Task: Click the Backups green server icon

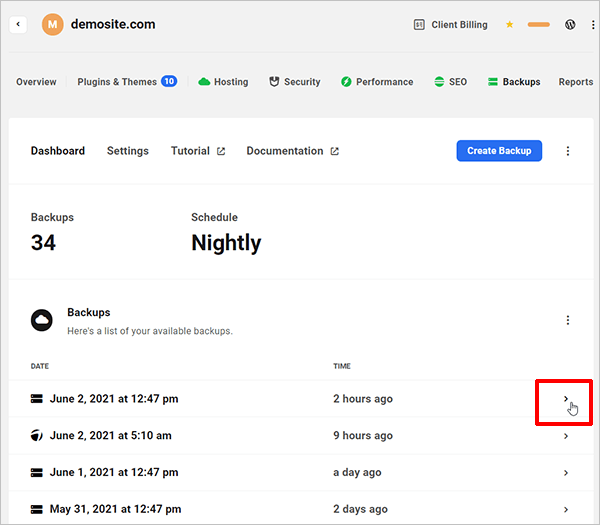Action: coord(492,82)
